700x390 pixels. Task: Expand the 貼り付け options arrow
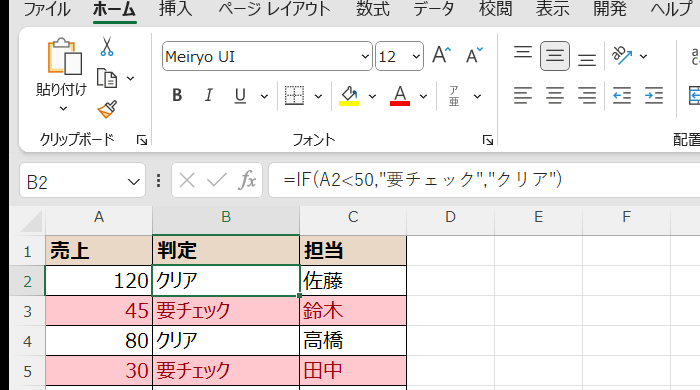[64, 108]
